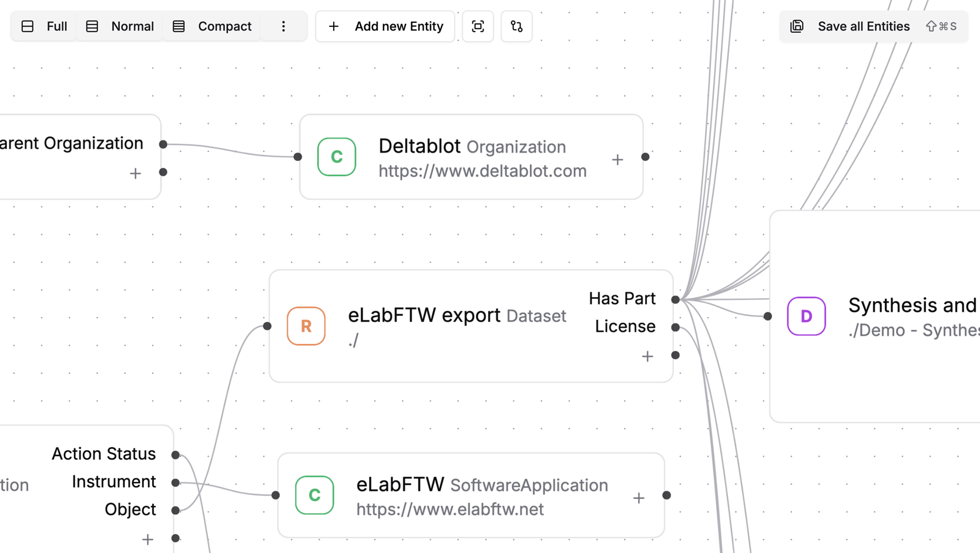980x553 pixels.
Task: Click the auto-layout connections icon
Action: coord(516,26)
